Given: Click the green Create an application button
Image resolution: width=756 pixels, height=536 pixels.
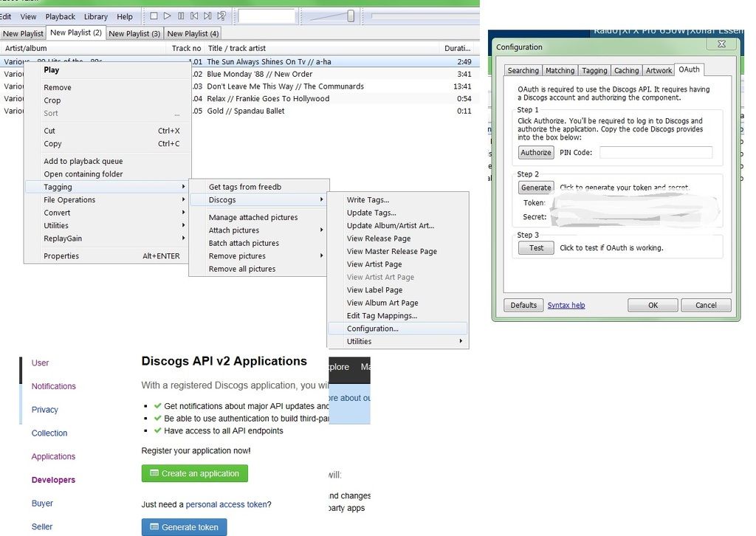Looking at the screenshot, I should pyautogui.click(x=195, y=473).
